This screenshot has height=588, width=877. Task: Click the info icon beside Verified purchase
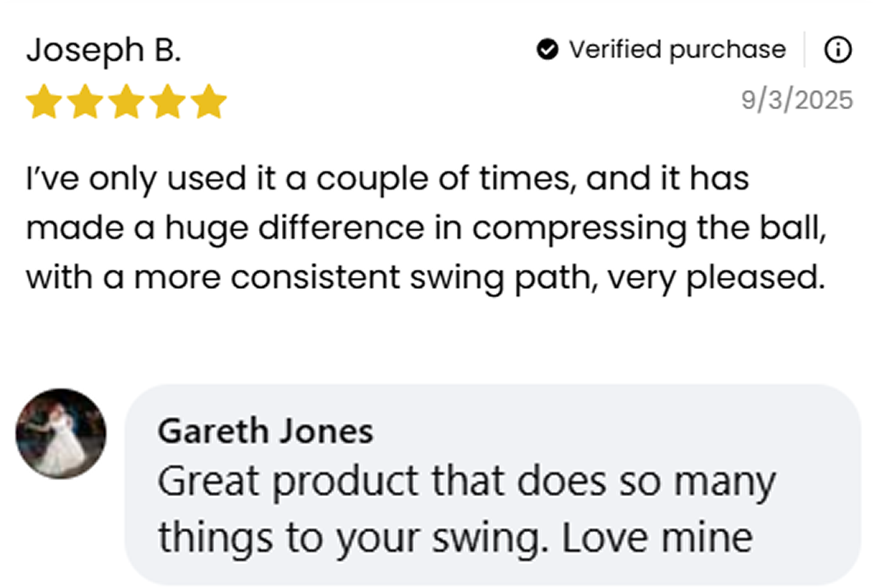tap(838, 50)
